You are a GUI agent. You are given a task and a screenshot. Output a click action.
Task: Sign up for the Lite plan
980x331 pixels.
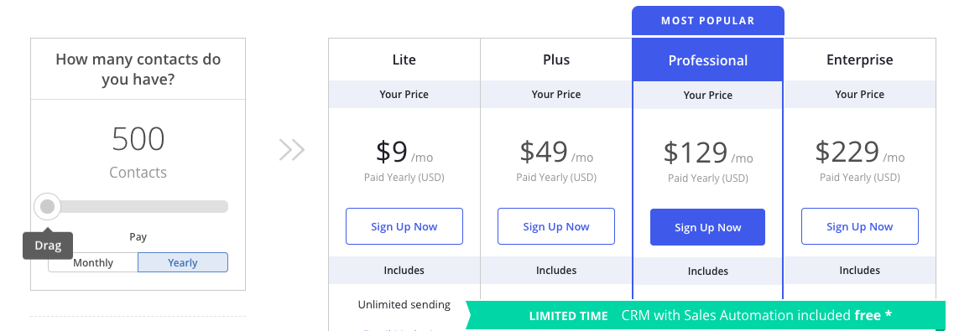pos(404,226)
